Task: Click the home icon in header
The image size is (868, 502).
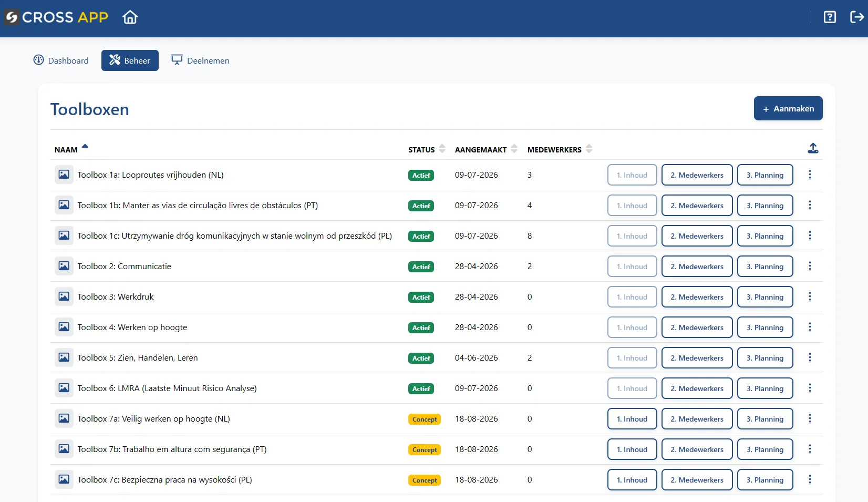Action: click(130, 17)
